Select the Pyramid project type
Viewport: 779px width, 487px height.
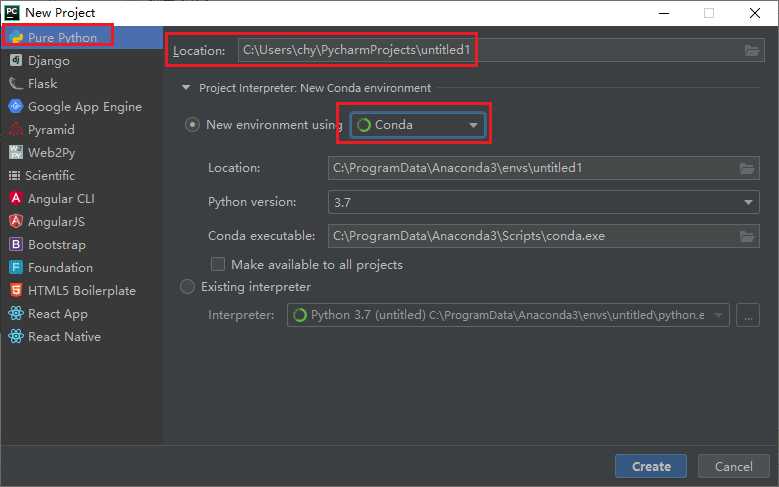[x=82, y=129]
